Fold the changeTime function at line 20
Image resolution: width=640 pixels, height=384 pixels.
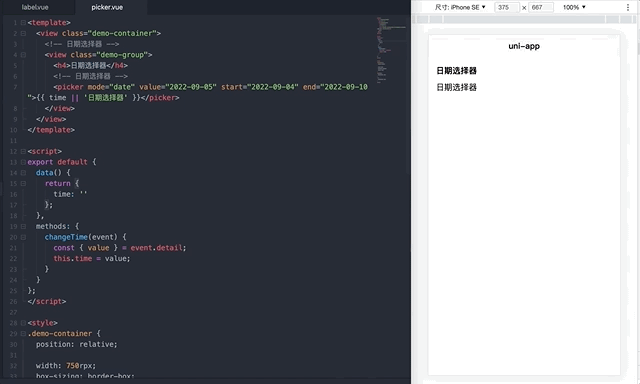point(23,237)
